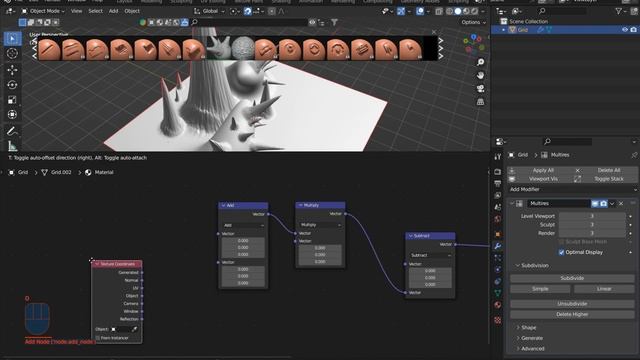Toggle Optimal Display checkbox
This screenshot has width=640, height=360.
point(561,252)
